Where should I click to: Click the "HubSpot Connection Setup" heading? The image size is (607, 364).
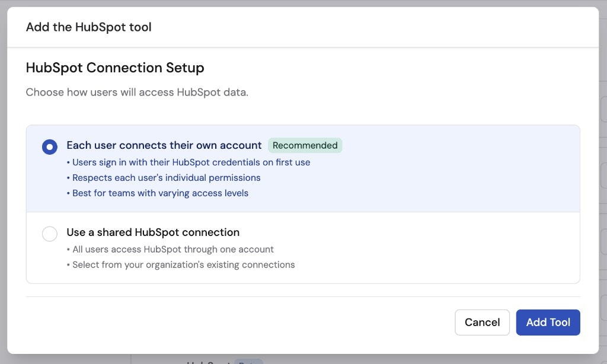tap(115, 68)
